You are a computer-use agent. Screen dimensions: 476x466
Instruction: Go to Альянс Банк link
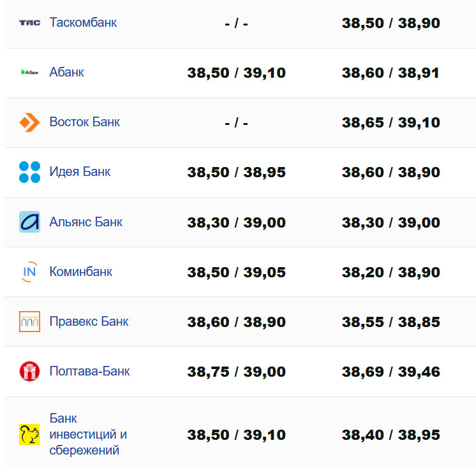tap(86, 222)
